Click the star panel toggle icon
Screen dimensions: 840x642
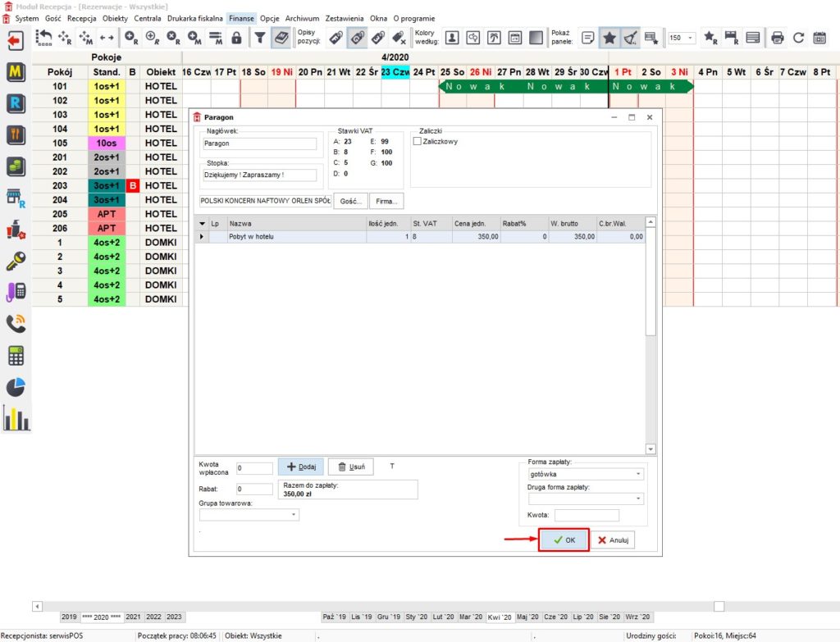[609, 38]
